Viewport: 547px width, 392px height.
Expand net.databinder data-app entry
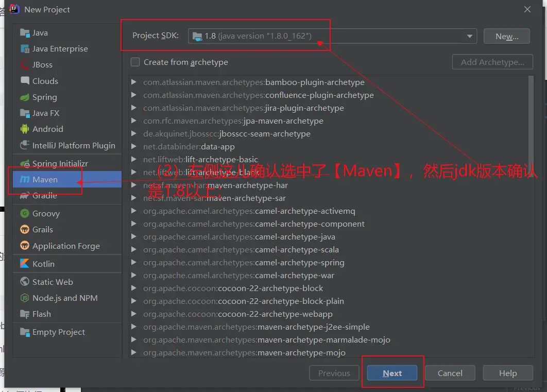pyautogui.click(x=133, y=146)
